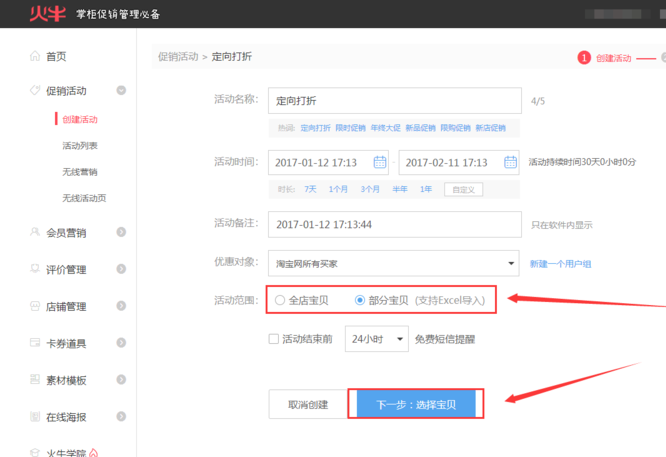Choose the 新店促销 hot word

click(490, 128)
